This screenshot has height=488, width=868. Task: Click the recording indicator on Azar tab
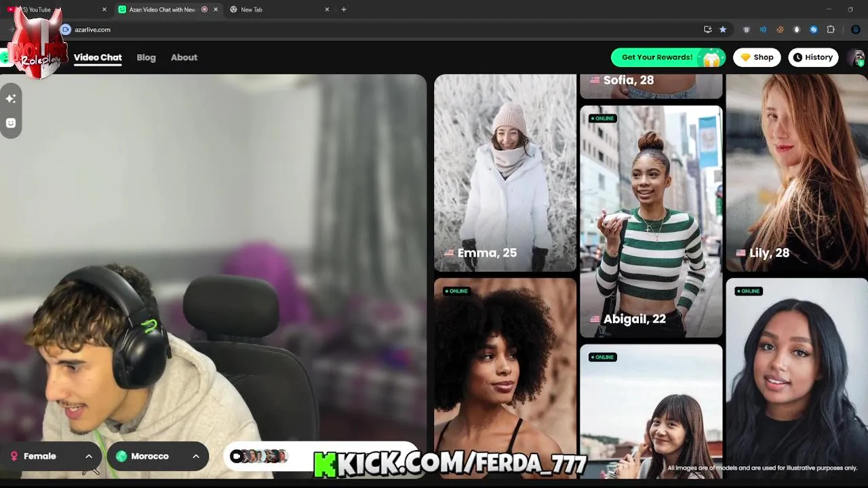[204, 9]
